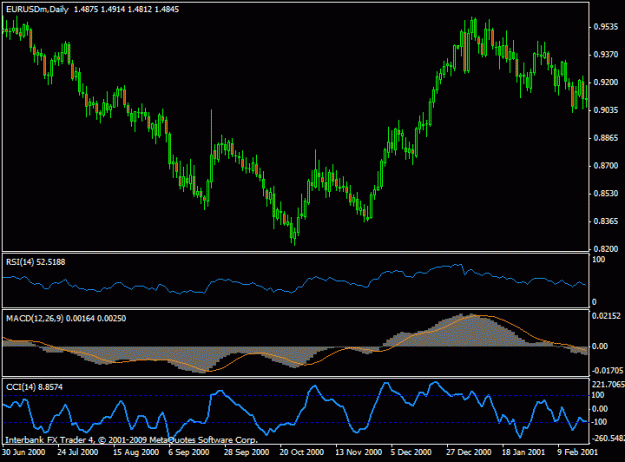Screen dimensions: 625x462
Task: Click the 0.8700 price axis label
Action: point(606,165)
